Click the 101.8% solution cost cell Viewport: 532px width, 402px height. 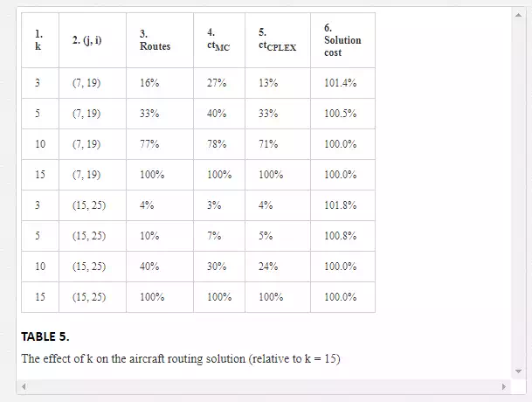point(340,205)
